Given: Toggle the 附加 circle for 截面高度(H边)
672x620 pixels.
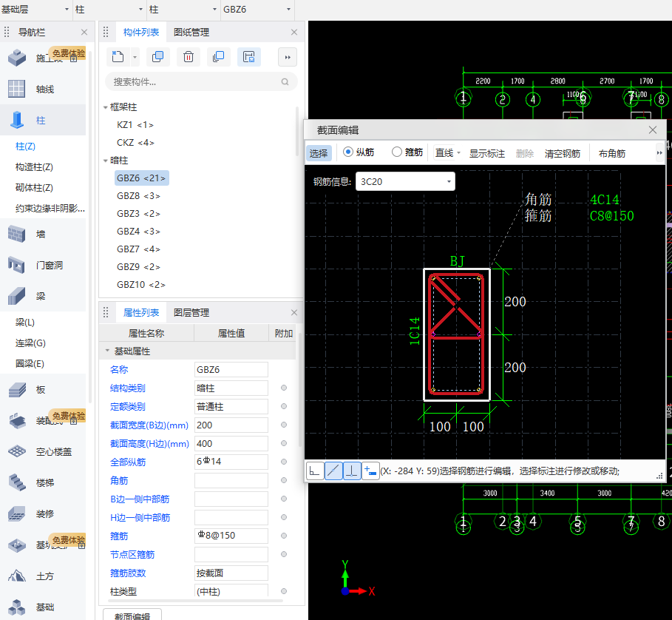Looking at the screenshot, I should (x=284, y=443).
